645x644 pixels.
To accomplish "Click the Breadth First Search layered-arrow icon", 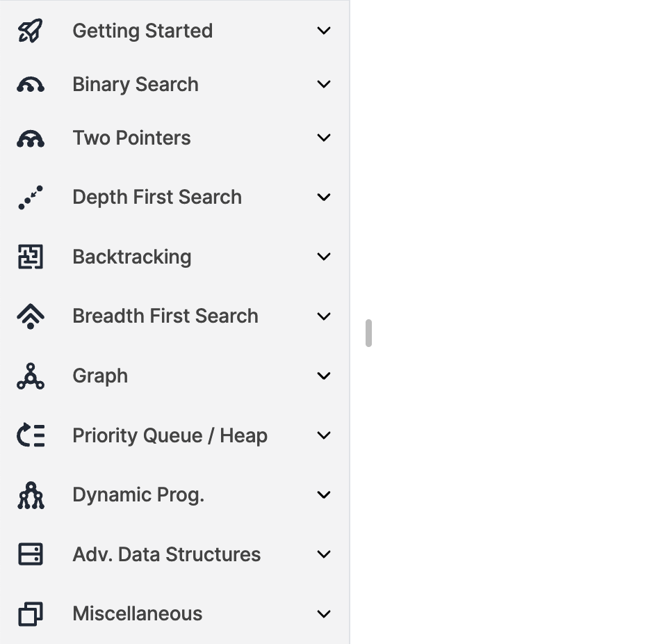I will (x=30, y=315).
